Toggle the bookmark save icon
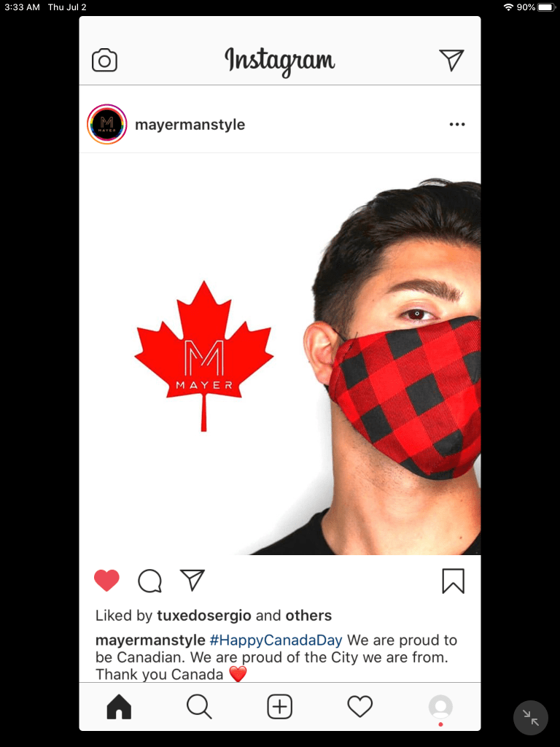The height and width of the screenshot is (747, 560). pyautogui.click(x=453, y=581)
